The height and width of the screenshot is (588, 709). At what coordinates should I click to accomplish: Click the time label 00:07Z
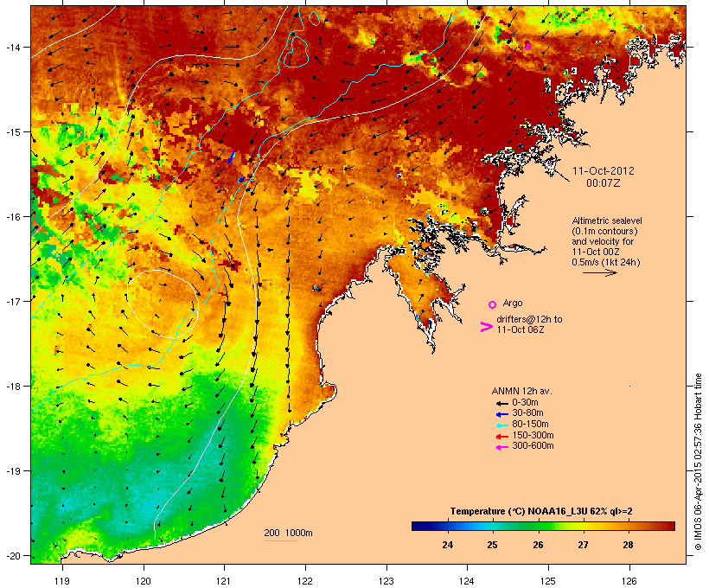pyautogui.click(x=604, y=183)
